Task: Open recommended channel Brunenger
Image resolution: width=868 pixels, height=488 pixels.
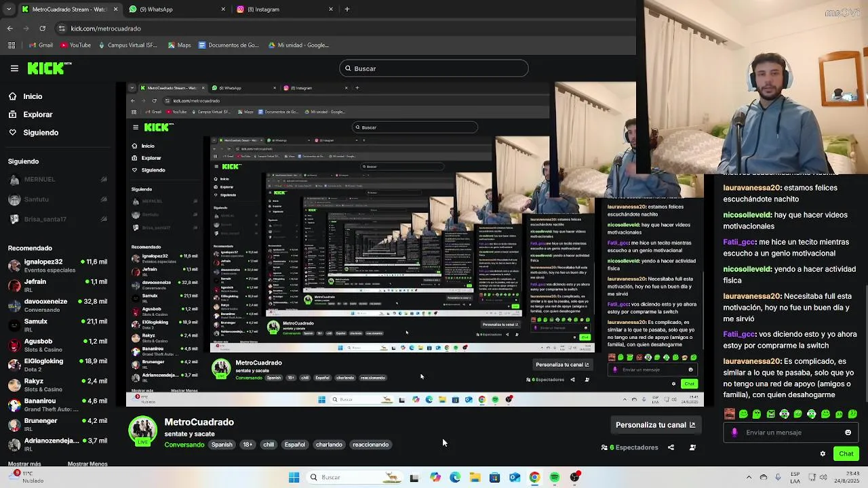Action: [x=58, y=424]
